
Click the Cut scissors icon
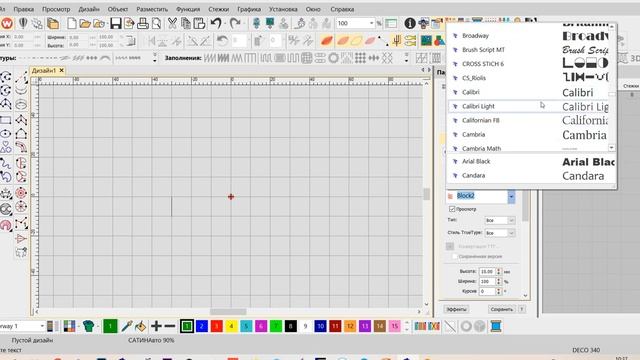pos(172,24)
